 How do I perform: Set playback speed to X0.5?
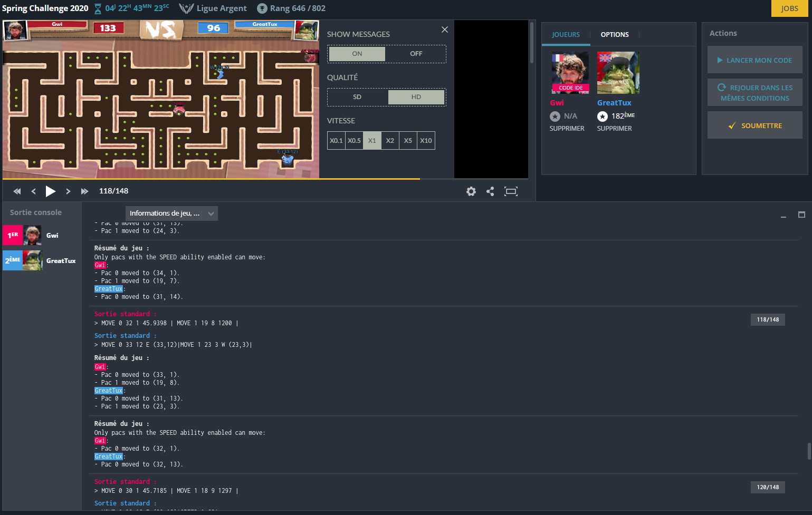click(x=354, y=141)
